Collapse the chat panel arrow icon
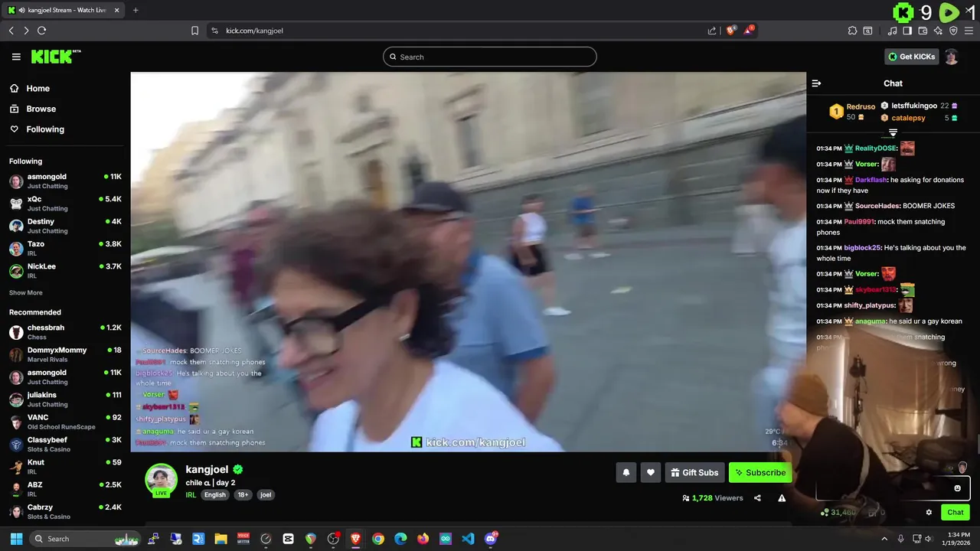The height and width of the screenshot is (551, 980). [816, 83]
